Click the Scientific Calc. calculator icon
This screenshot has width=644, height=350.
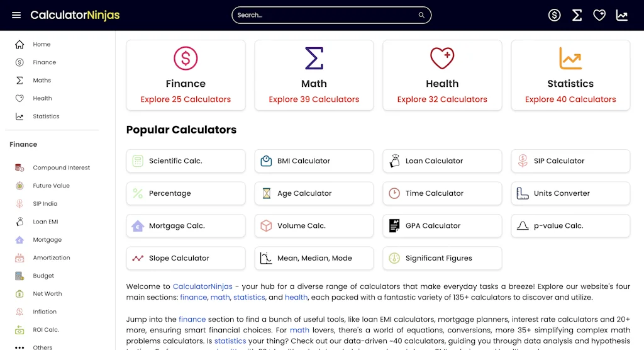pos(138,161)
